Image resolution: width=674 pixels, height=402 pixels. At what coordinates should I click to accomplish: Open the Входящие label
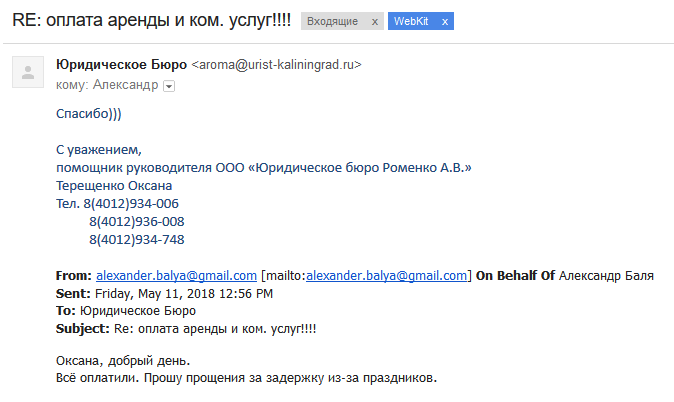335,20
